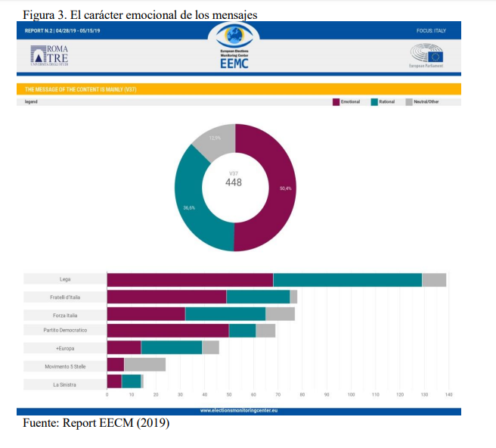Click Lega's teal rational bar segment
Image resolution: width=496 pixels, height=448 pixels.
(x=347, y=280)
